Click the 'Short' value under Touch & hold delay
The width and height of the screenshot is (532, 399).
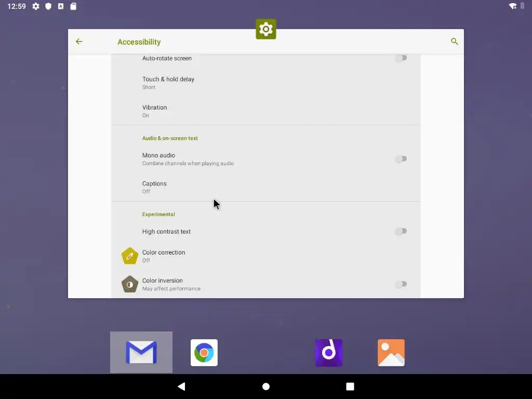149,87
